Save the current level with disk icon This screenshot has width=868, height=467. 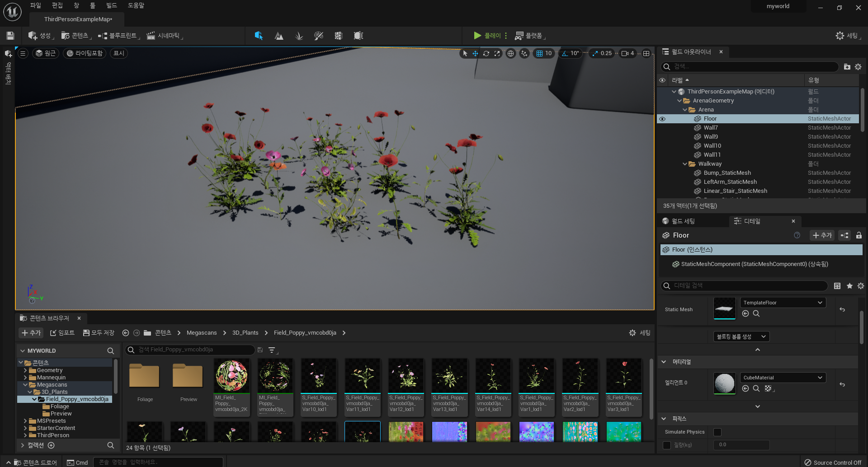(10, 36)
